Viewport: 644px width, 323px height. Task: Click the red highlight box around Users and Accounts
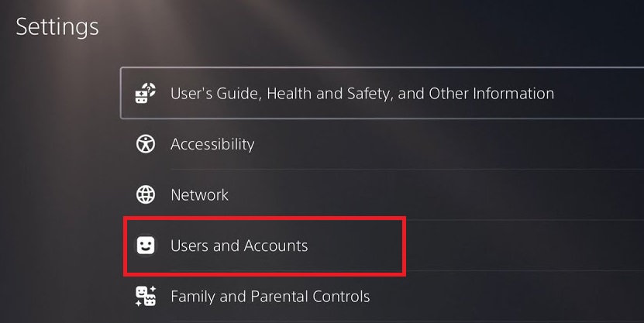tap(263, 219)
